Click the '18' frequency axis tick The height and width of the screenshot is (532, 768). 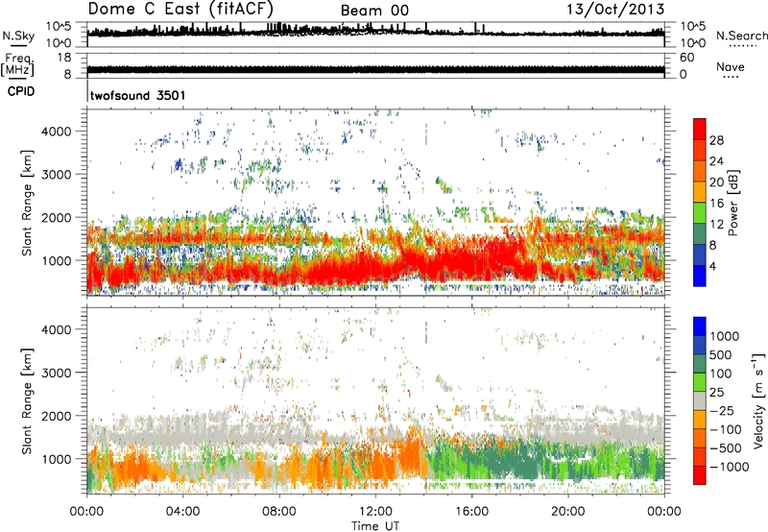[64, 58]
